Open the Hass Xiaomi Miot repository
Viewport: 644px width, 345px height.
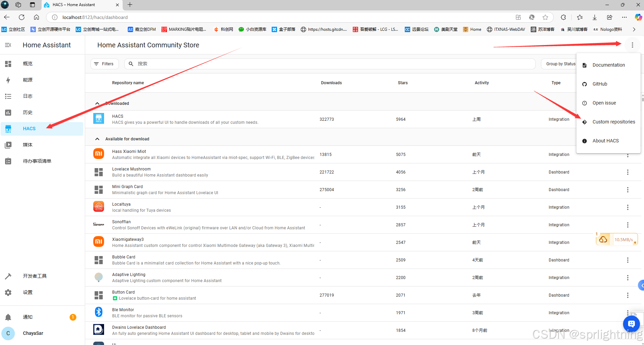(363, 155)
